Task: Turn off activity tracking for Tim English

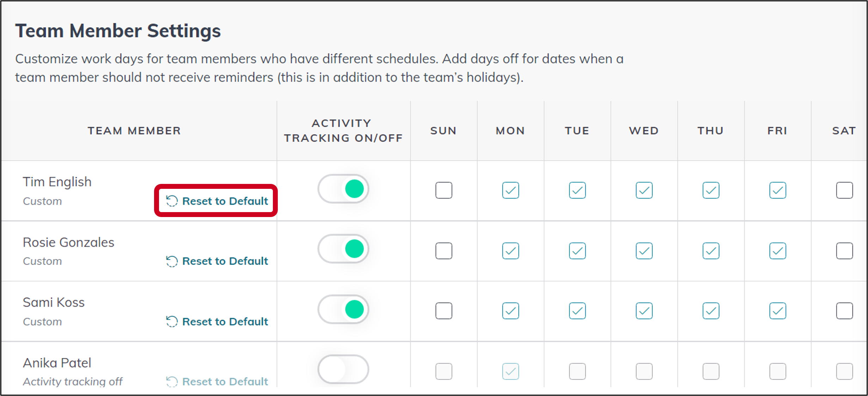Action: [343, 189]
